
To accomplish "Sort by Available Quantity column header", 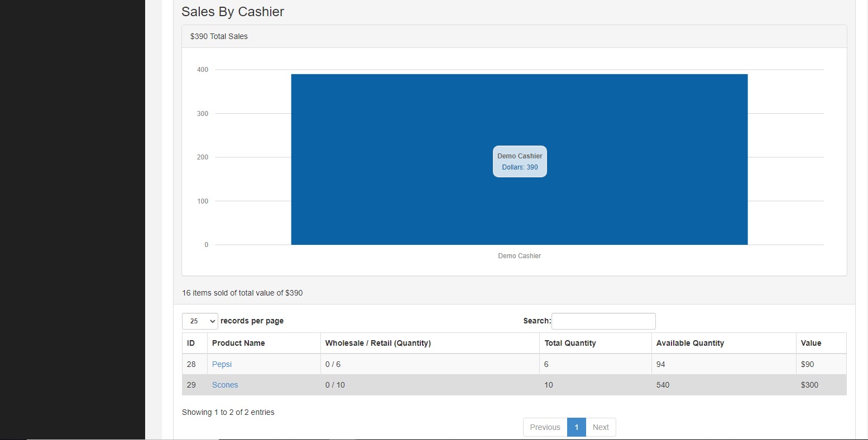I will coord(690,343).
